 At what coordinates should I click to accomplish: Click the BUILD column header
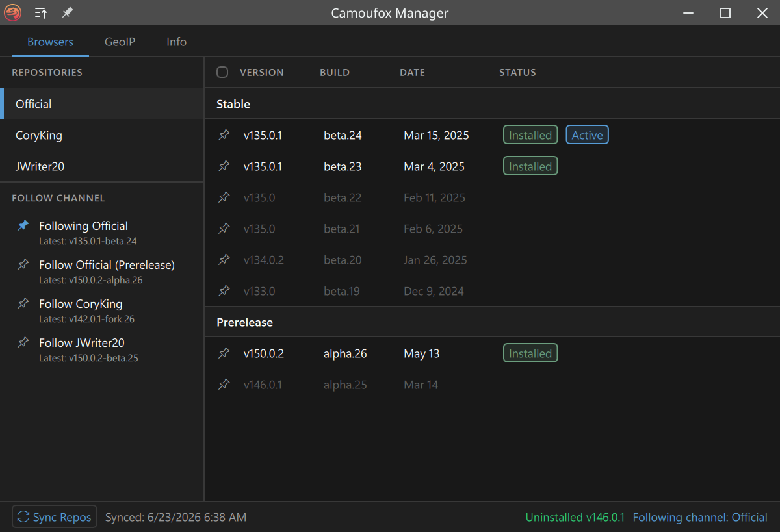[335, 72]
